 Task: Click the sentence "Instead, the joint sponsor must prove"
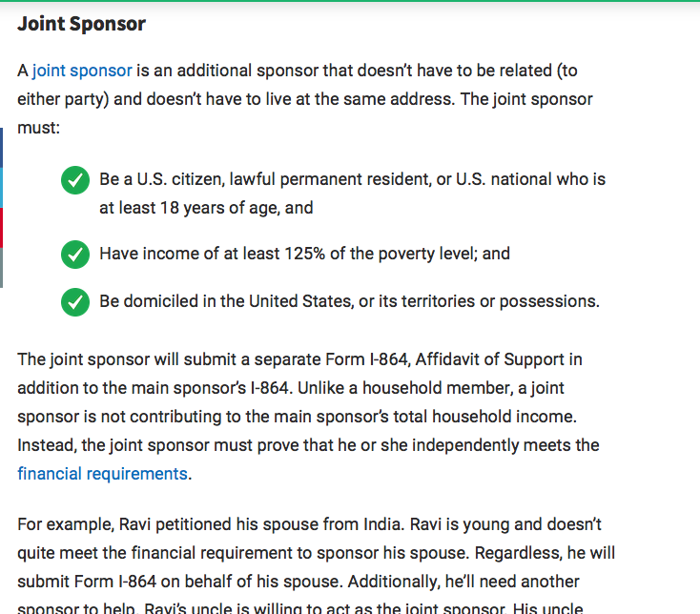[308, 460]
